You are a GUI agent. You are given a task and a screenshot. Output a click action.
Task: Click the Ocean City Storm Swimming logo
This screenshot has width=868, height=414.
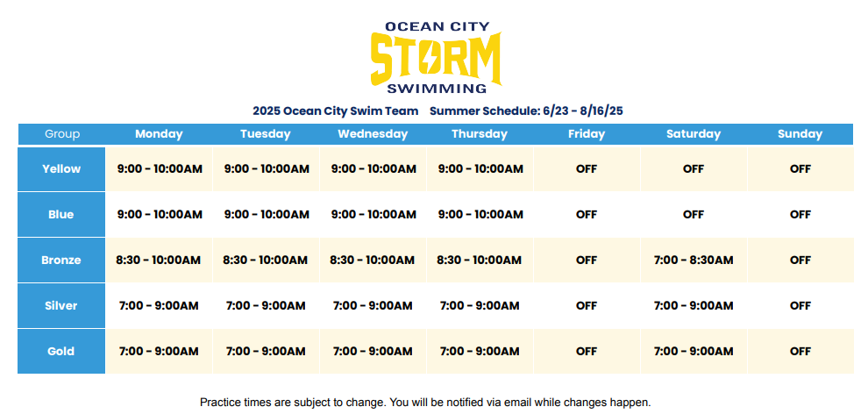tap(436, 58)
